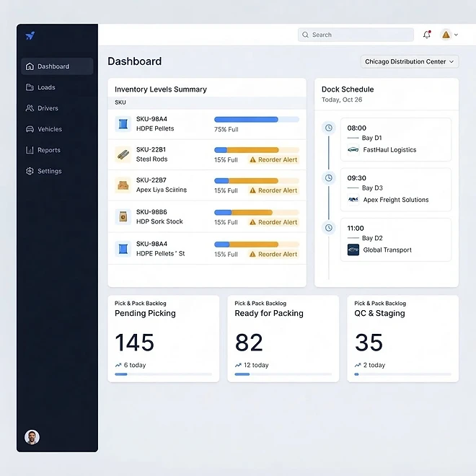This screenshot has width=476, height=476.
Task: Open notifications bell
Action: 427,35
